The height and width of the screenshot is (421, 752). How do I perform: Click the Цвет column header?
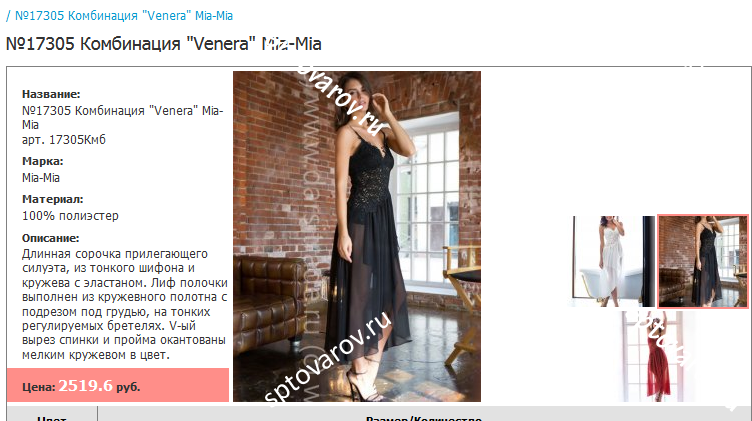(x=52, y=417)
